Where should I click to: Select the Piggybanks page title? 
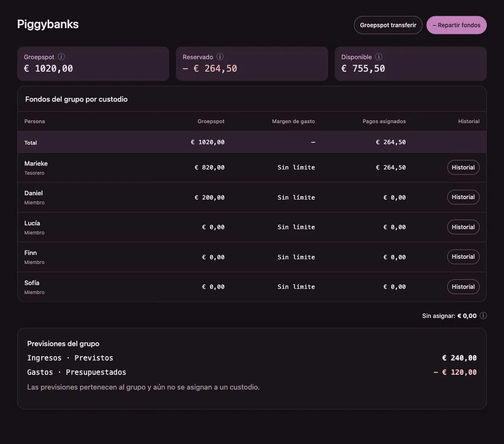[x=48, y=24]
